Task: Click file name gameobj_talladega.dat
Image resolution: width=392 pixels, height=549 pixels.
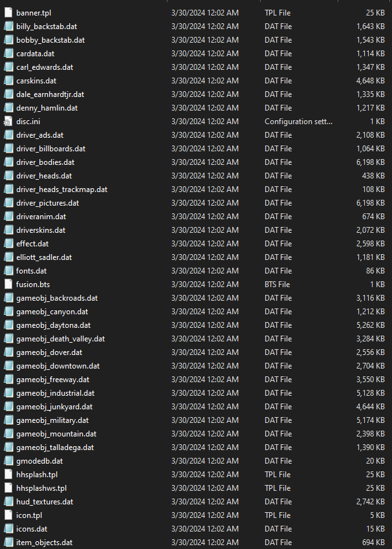Action: coord(55,447)
